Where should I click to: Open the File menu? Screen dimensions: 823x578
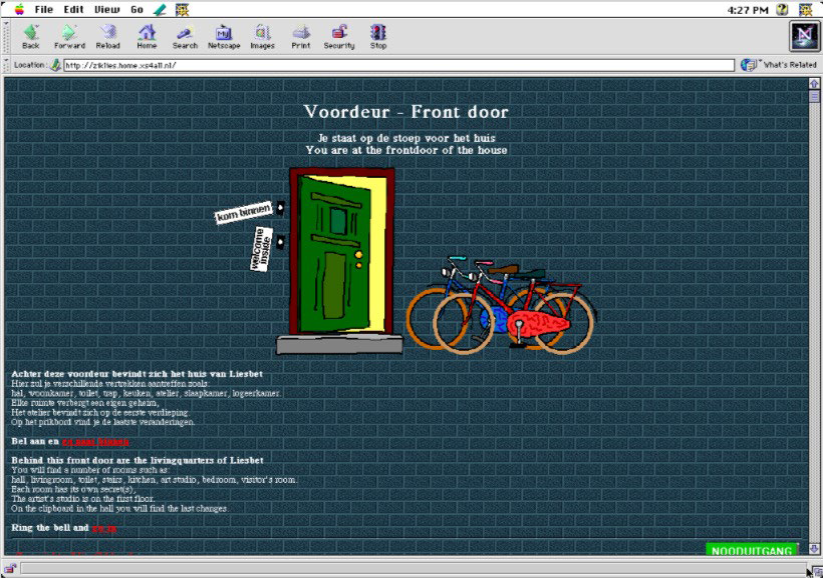click(44, 9)
